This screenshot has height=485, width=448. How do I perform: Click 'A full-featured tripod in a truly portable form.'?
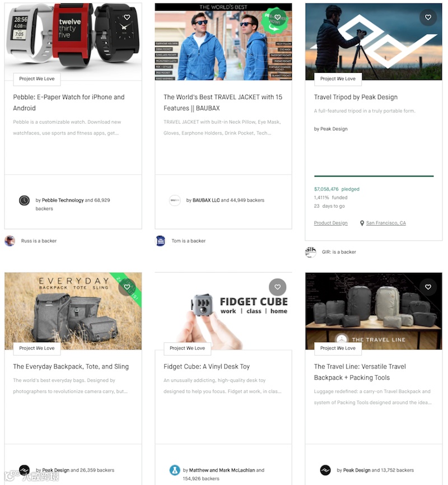(365, 111)
